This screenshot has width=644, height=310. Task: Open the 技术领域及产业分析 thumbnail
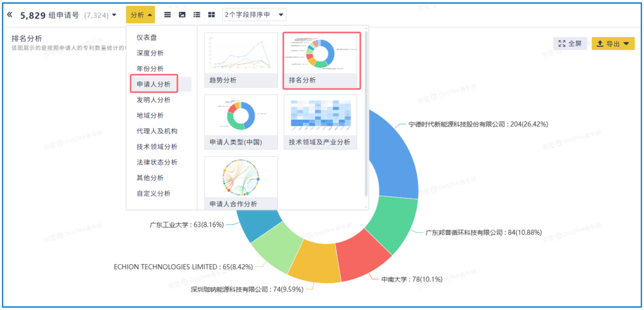pos(320,122)
